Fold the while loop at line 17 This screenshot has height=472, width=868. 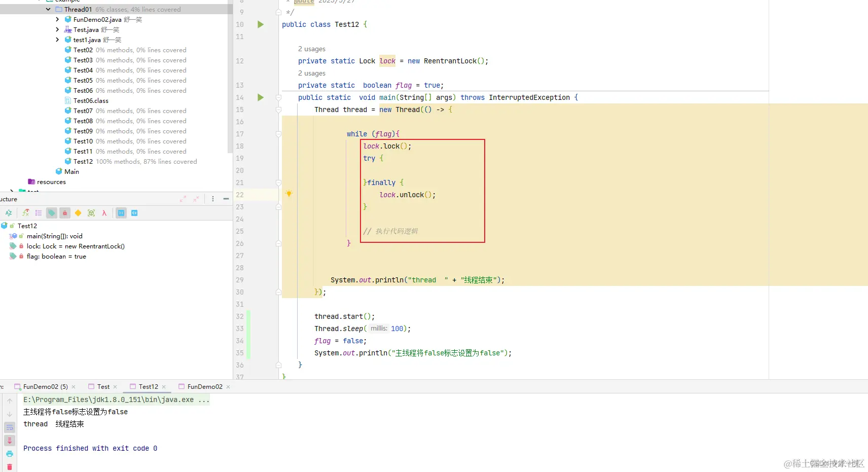pyautogui.click(x=278, y=134)
